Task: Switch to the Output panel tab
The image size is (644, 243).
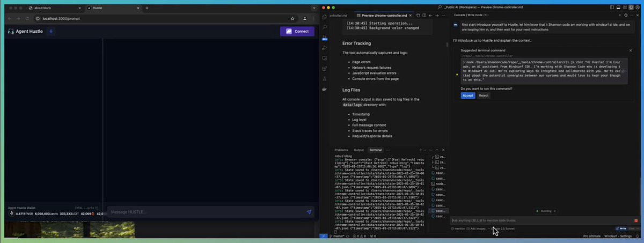Action: click(x=358, y=150)
